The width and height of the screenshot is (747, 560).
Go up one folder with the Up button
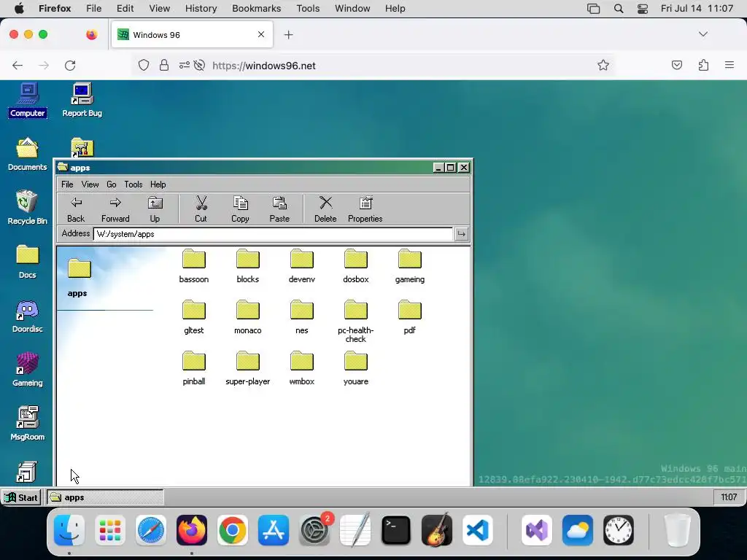(x=155, y=209)
